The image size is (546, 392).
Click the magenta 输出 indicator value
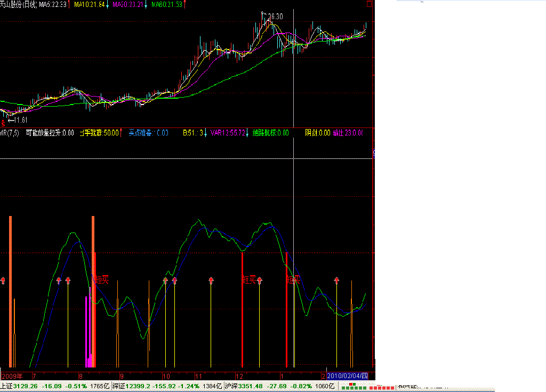(348, 133)
